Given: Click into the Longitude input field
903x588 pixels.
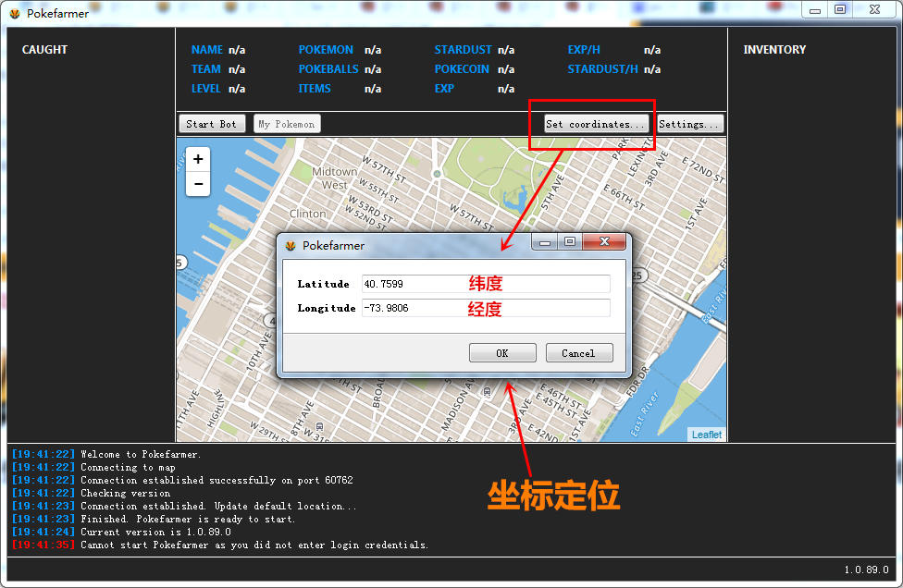Looking at the screenshot, I should pyautogui.click(x=486, y=308).
